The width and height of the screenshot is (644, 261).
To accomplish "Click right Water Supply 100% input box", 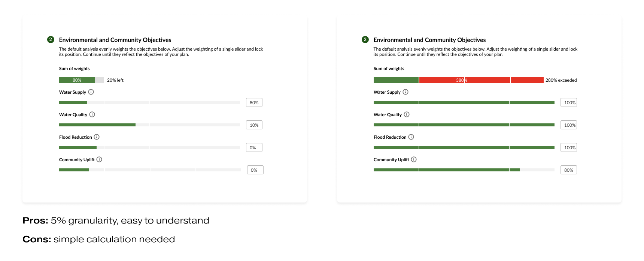I will (568, 102).
